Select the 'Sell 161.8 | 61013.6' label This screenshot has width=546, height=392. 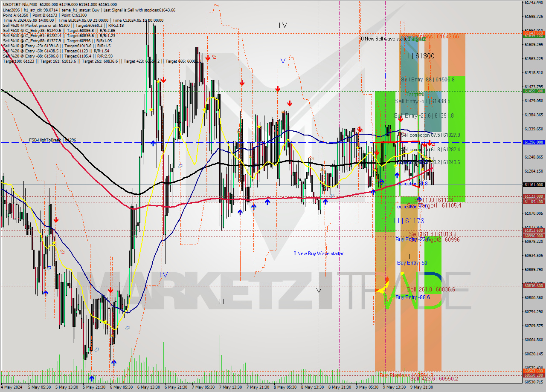coord(433,234)
